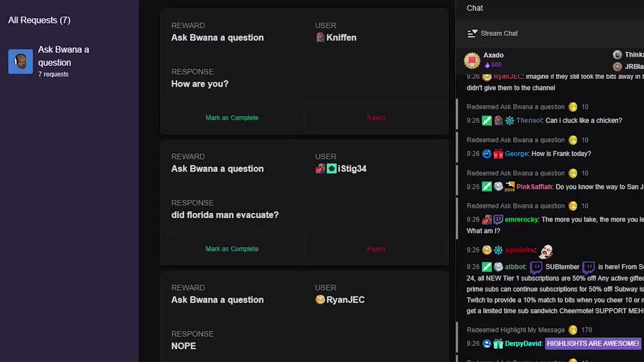Viewport: 644px width, 362px height.
Task: Click the face emote in Apolloftw's message
Action: [546, 250]
